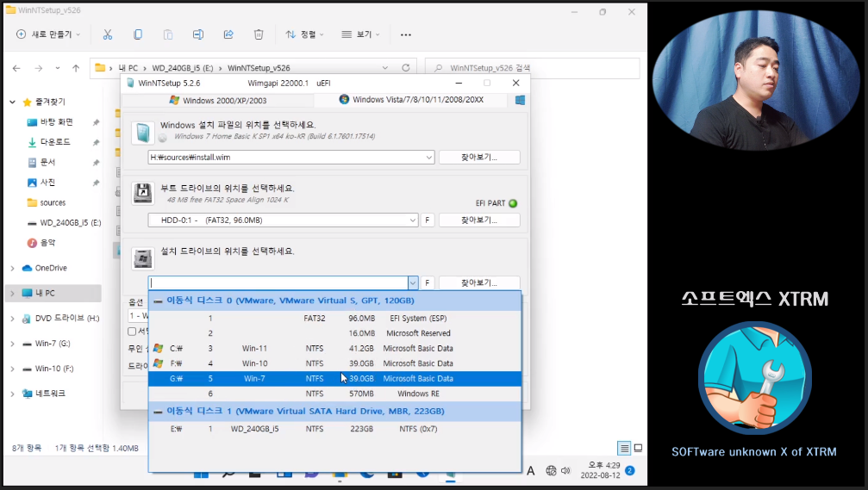Open 바탕 화면 in the sidebar
Viewport: 868px width, 490px height.
coord(57,121)
